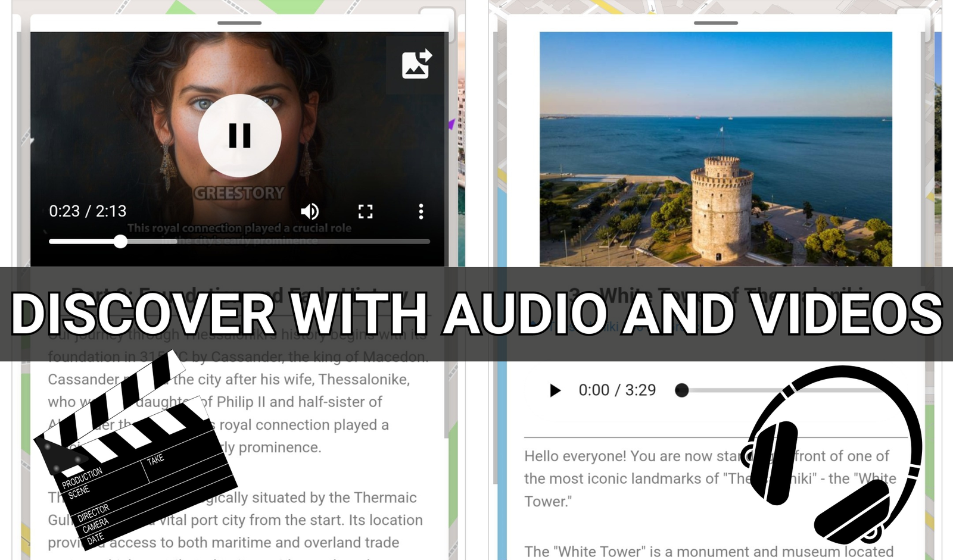Click the line 'who was daughter of Philip II'
The image size is (953, 560).
coord(215,402)
